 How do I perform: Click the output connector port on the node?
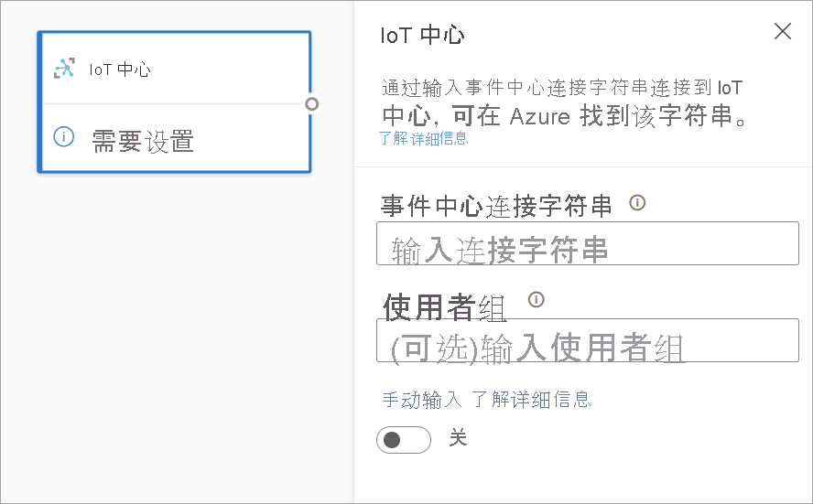pos(312,103)
